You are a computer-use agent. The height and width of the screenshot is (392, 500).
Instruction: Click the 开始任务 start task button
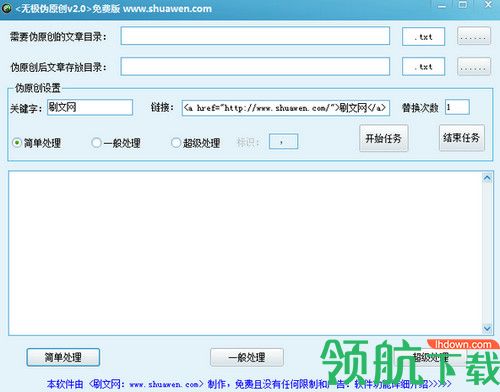click(384, 138)
